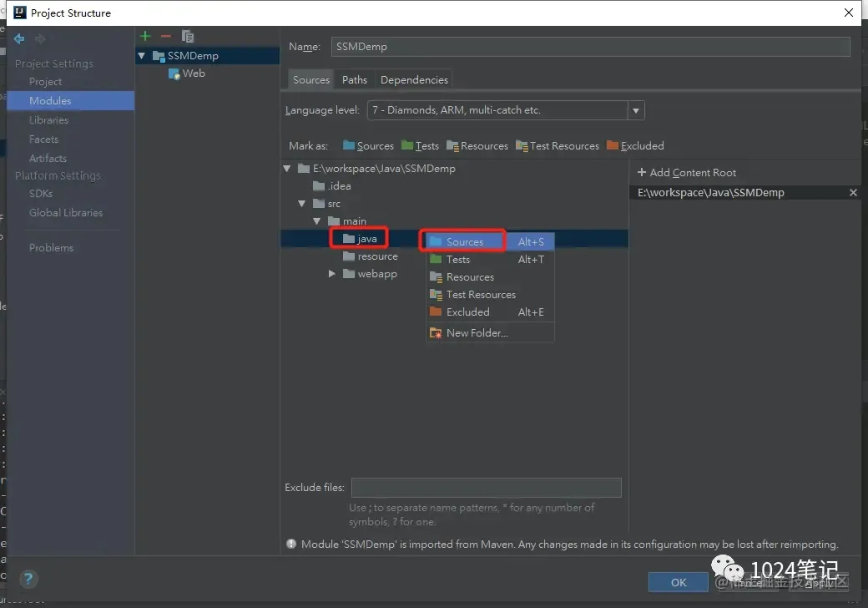Mark as Excluded in the Mark as row
868x608 pixels.
[635, 145]
